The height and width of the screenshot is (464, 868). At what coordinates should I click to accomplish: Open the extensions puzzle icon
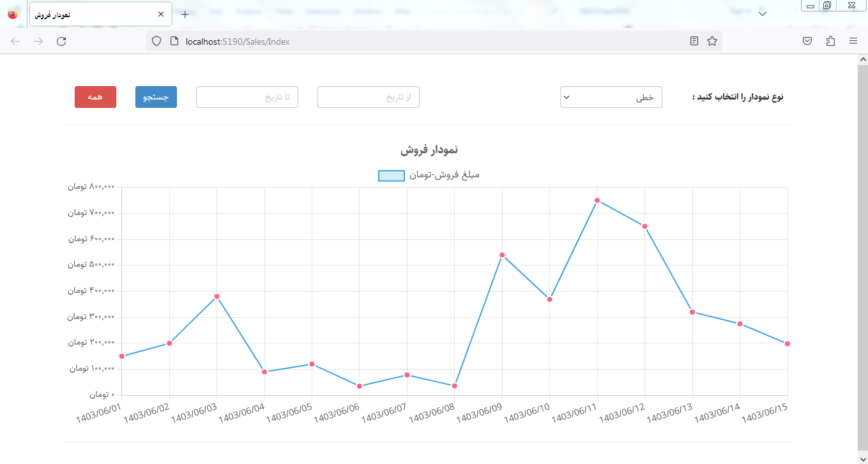click(830, 41)
